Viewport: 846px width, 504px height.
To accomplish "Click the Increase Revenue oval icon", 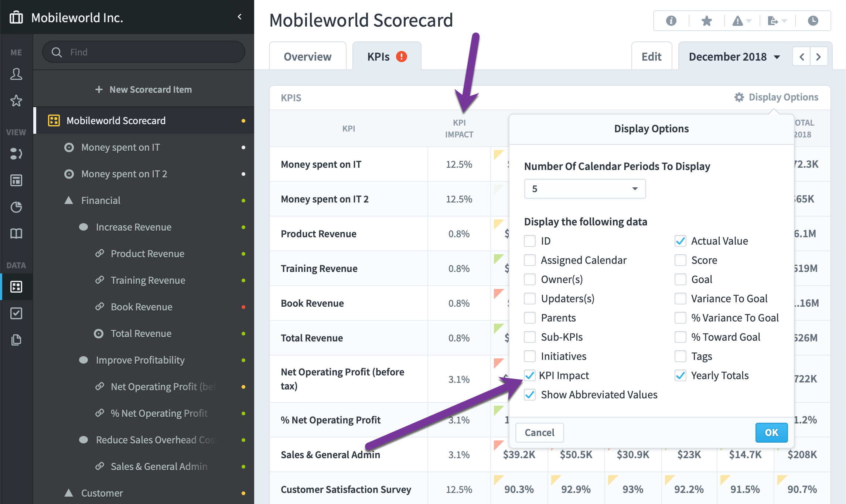I will click(83, 227).
